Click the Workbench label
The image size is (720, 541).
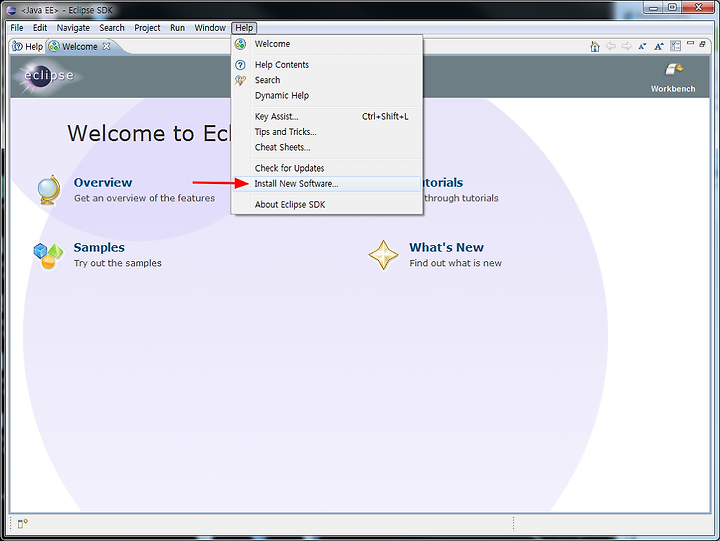point(673,89)
